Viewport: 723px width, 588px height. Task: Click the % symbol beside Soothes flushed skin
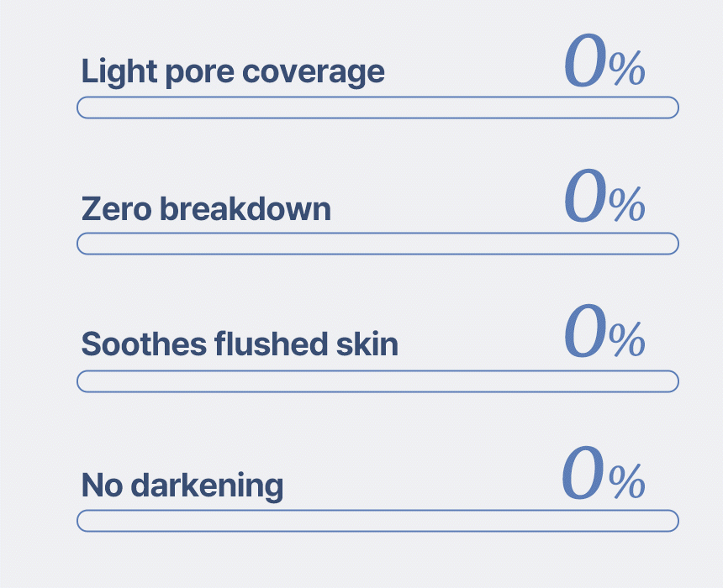click(x=627, y=341)
